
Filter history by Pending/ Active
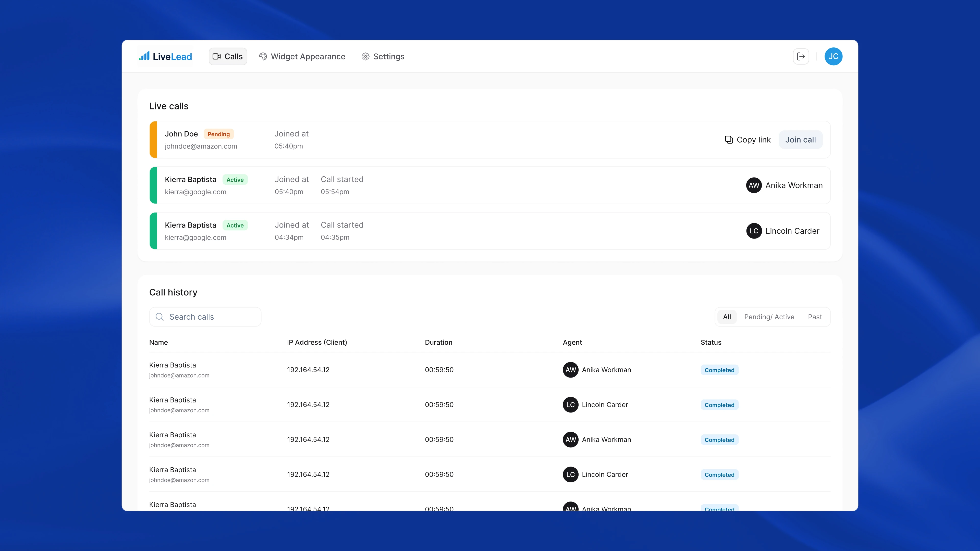(x=769, y=317)
